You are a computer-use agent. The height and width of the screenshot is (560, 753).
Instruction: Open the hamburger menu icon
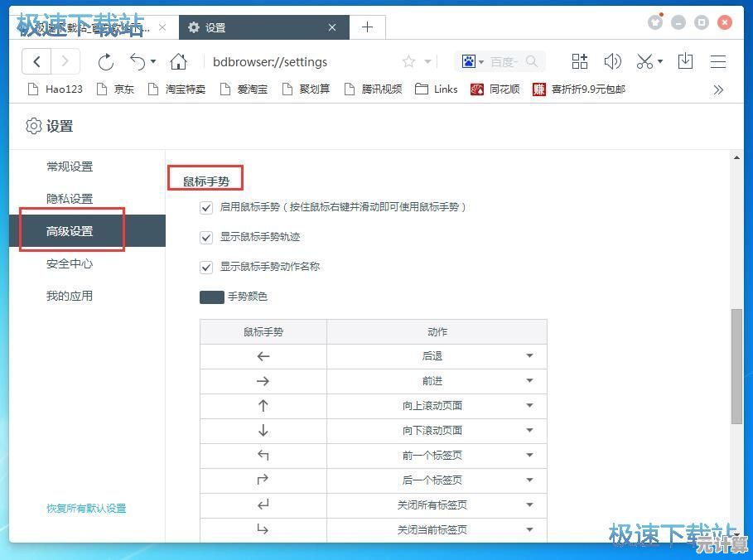point(717,61)
